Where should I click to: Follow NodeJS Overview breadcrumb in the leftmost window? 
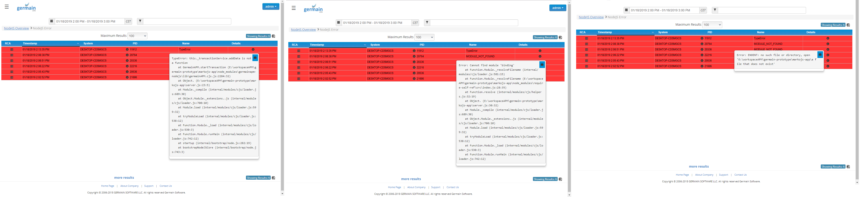[16, 28]
